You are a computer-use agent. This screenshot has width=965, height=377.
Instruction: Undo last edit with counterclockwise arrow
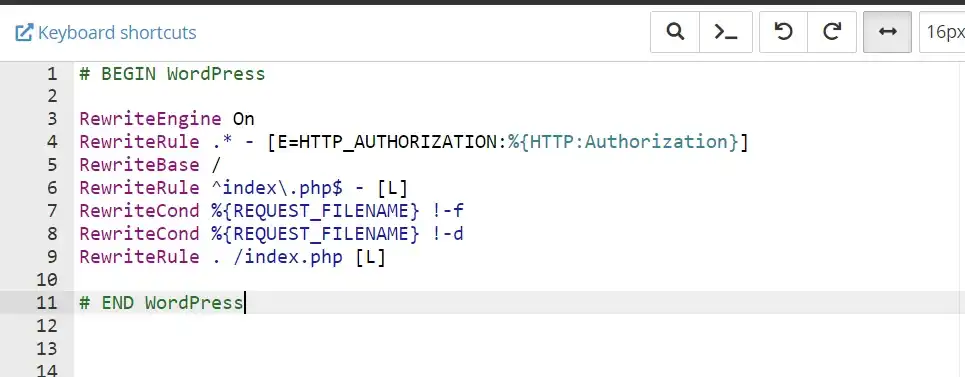coord(783,32)
